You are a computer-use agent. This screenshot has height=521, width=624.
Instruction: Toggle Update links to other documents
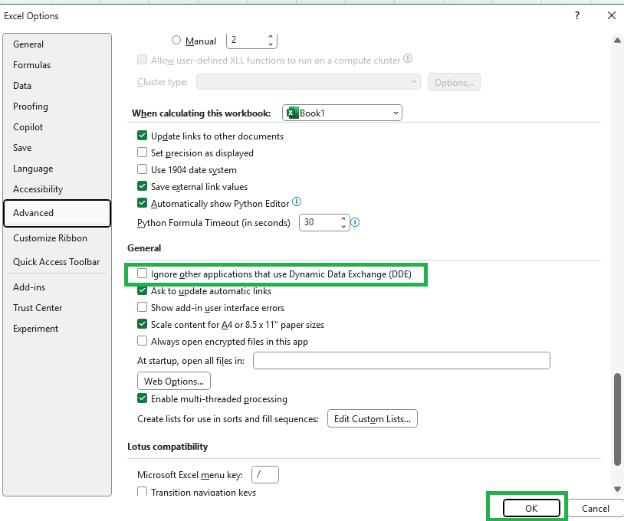click(142, 136)
